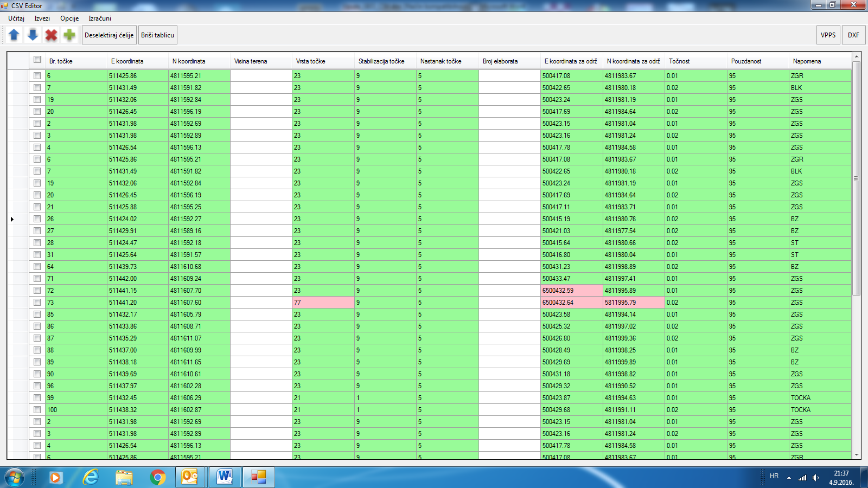Show hidden system tray icons arrow

[789, 478]
